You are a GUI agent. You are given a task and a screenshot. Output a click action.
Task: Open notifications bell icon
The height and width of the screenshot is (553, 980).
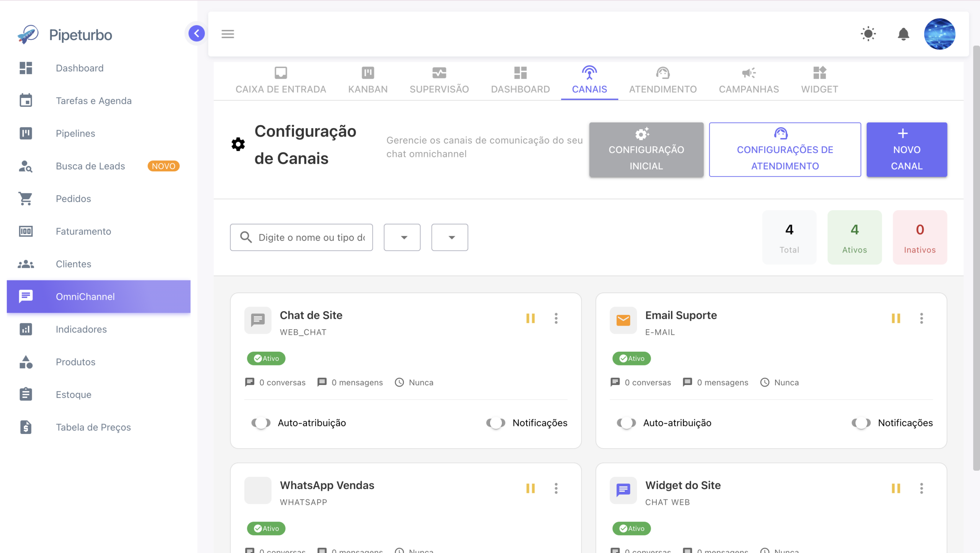[x=903, y=34]
